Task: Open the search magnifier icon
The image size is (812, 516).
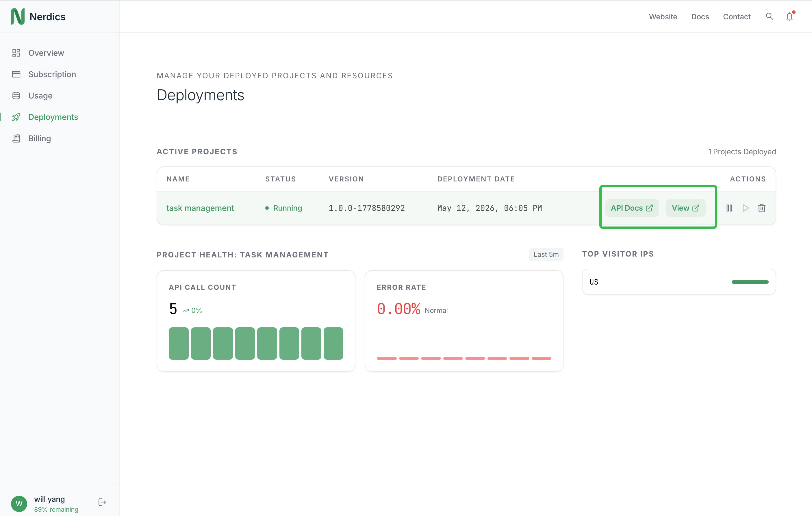Action: click(x=769, y=16)
